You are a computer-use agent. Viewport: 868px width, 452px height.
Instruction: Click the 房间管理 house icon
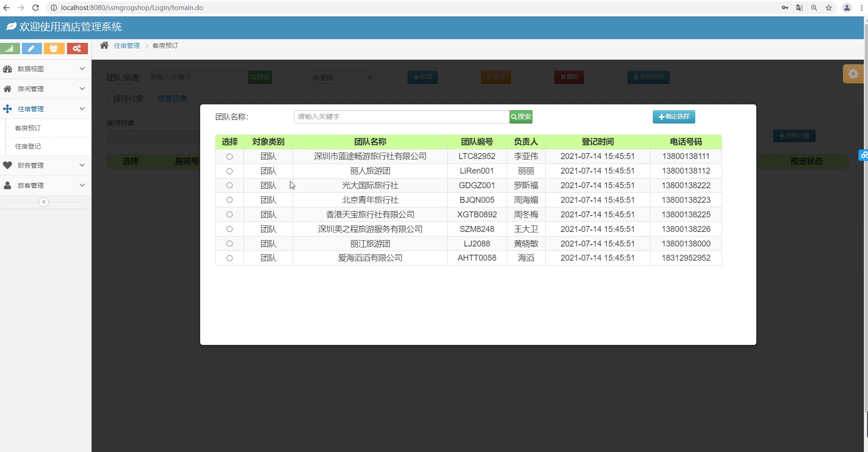coord(8,89)
